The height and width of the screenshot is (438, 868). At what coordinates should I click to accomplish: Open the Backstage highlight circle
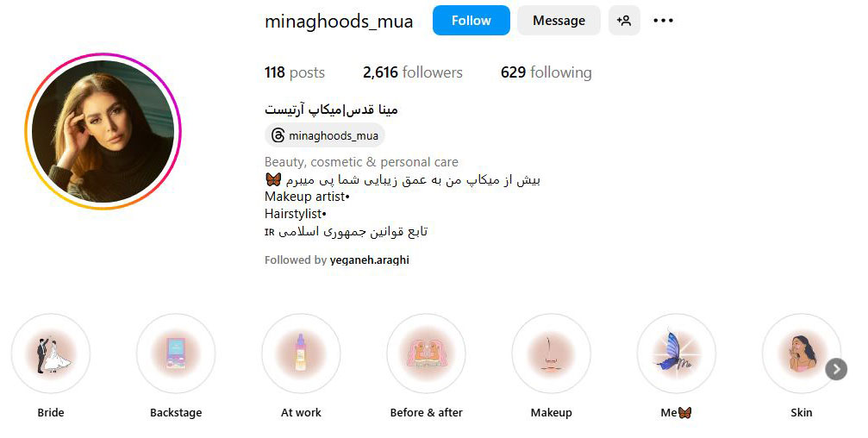pyautogui.click(x=176, y=354)
